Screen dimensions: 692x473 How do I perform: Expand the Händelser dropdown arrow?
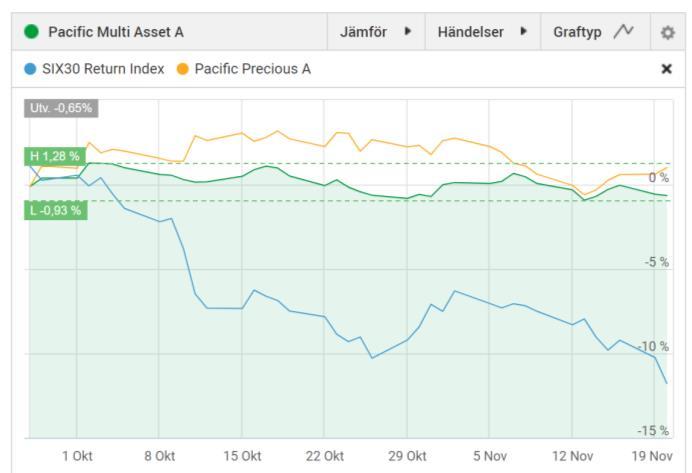pos(523,31)
